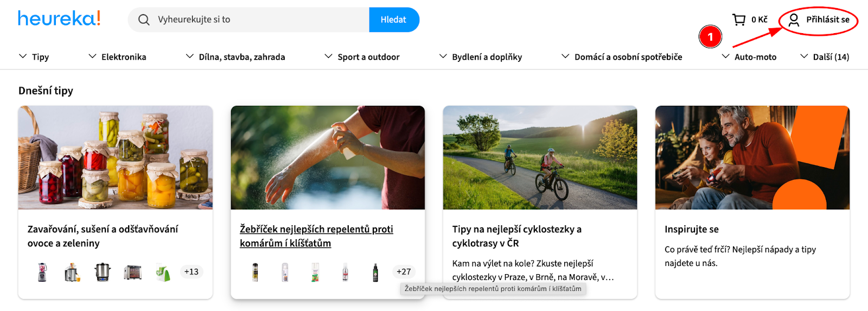Show +27 more repellent products
868x311 pixels.
[404, 272]
